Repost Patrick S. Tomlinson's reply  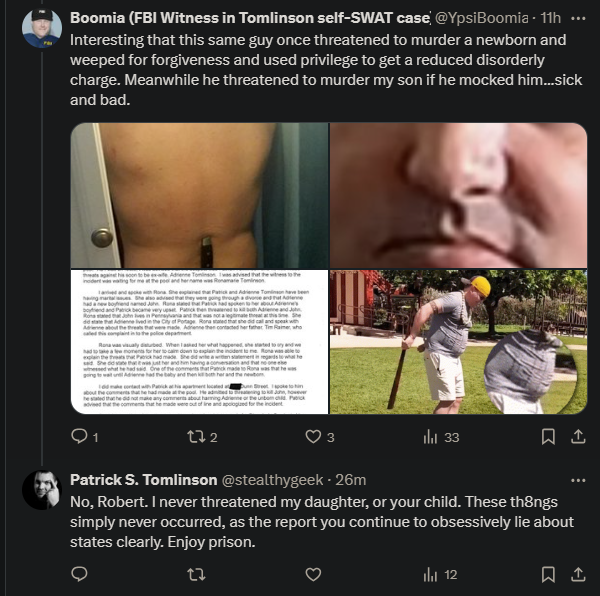(x=196, y=574)
